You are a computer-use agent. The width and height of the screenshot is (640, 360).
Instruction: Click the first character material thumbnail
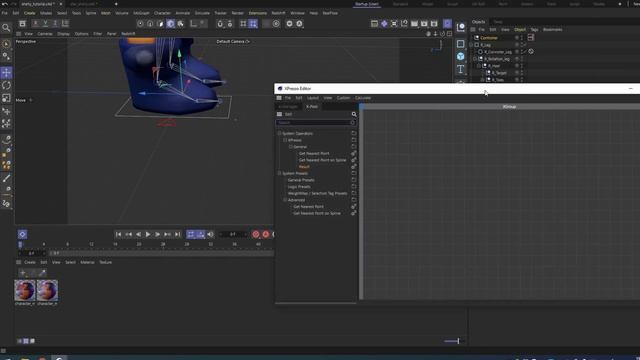(x=25, y=290)
